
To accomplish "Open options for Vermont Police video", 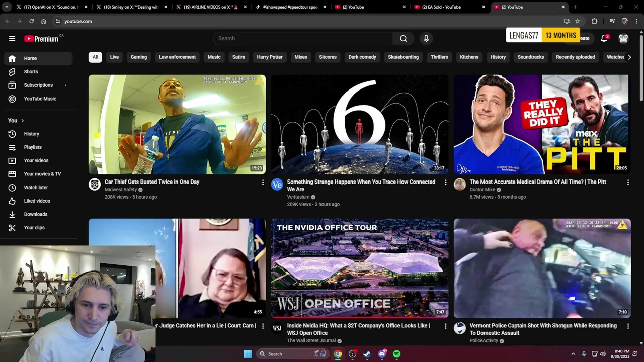I will [x=628, y=326].
